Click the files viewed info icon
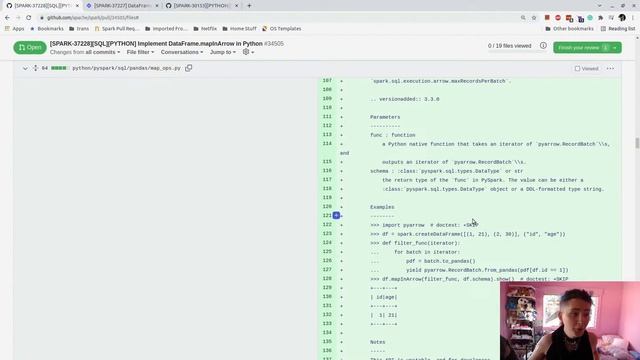The image size is (640, 360). [x=543, y=46]
